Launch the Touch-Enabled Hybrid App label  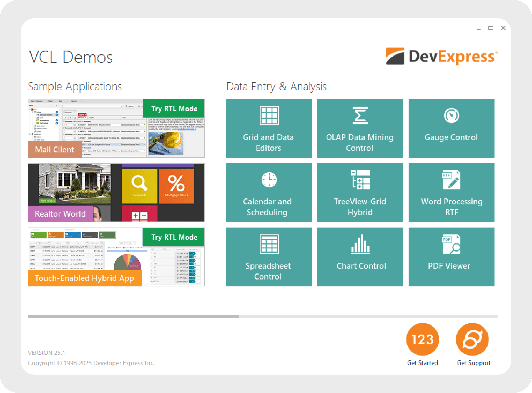pos(85,278)
